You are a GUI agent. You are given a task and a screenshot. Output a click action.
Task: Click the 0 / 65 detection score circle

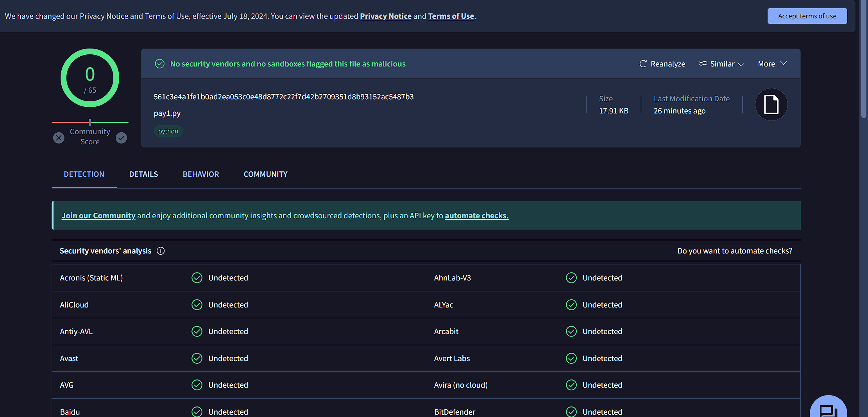tap(90, 78)
